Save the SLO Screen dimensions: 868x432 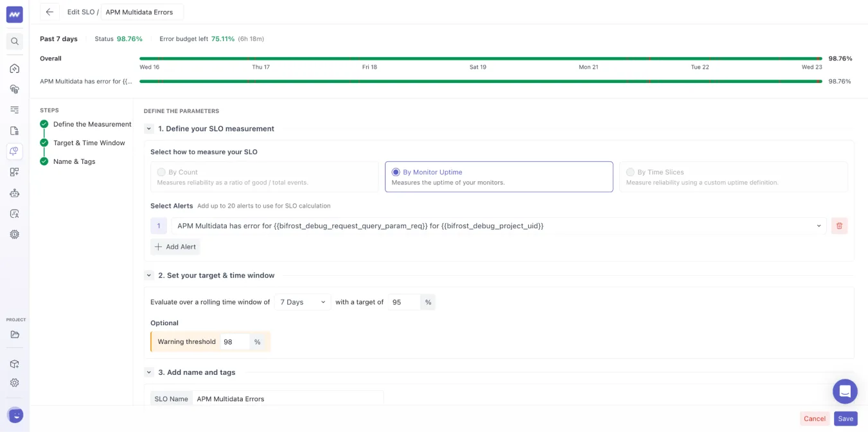tap(846, 419)
